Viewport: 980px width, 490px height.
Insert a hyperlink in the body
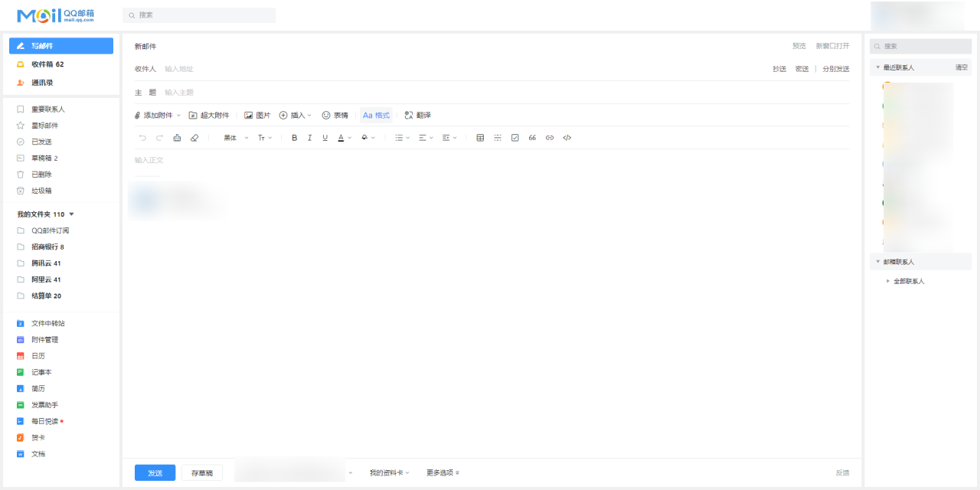click(x=549, y=138)
